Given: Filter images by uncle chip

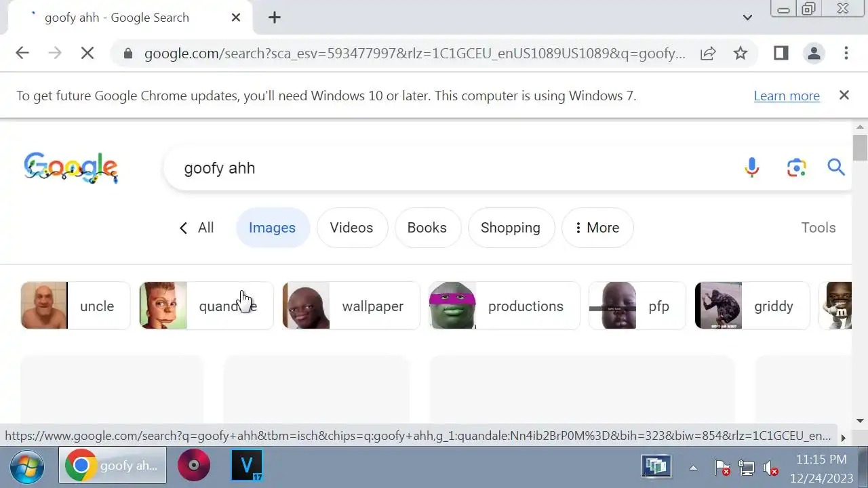Looking at the screenshot, I should coord(75,306).
